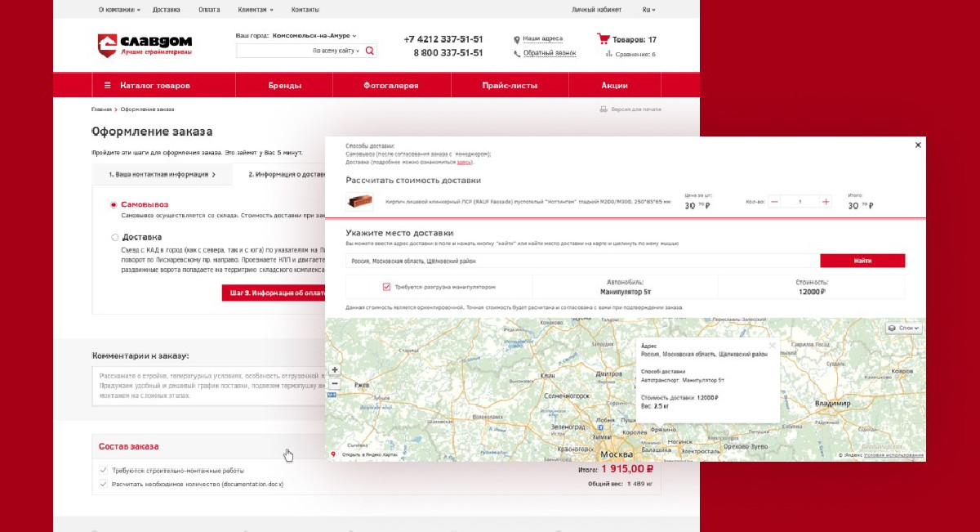The width and height of the screenshot is (980, 532).
Task: Click the phone icon near Обратный звонок
Action: 517,53
